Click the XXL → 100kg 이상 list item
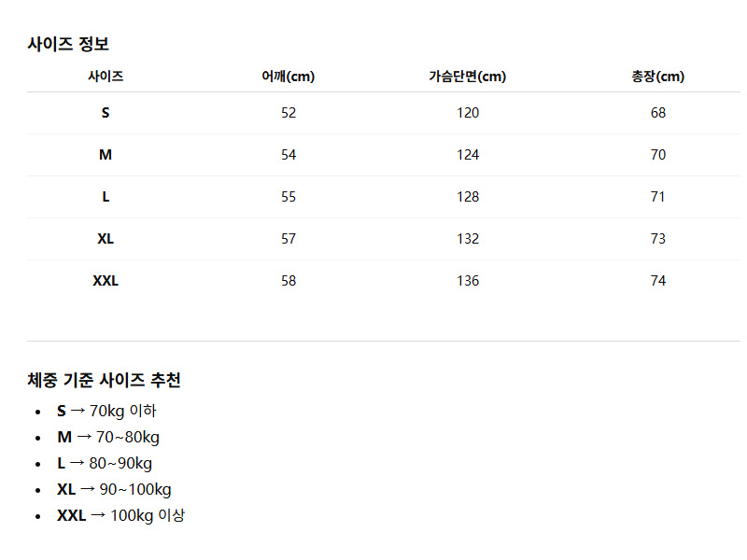Viewport: 747px width, 560px height. point(120,515)
